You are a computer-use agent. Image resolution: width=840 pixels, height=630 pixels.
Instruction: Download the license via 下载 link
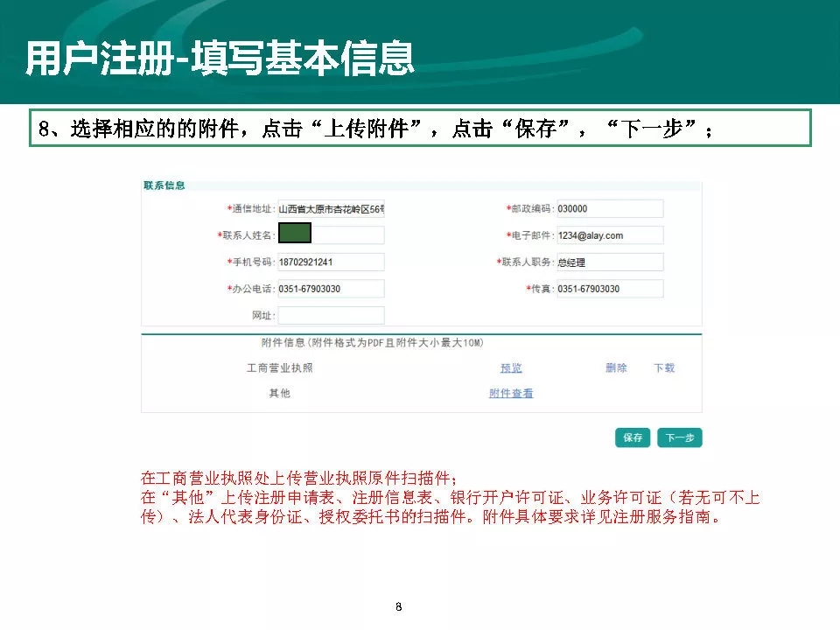coord(664,368)
